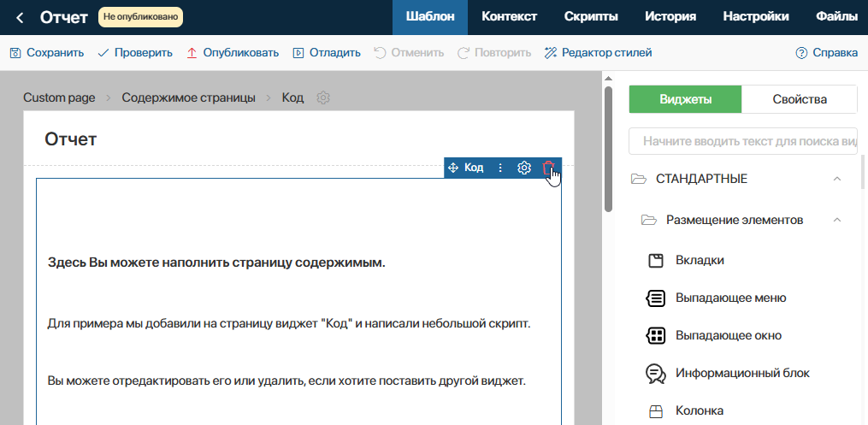This screenshot has width=868, height=425.
Task: Click the paragraph starting 'Для примера мы добавили'
Action: (289, 323)
